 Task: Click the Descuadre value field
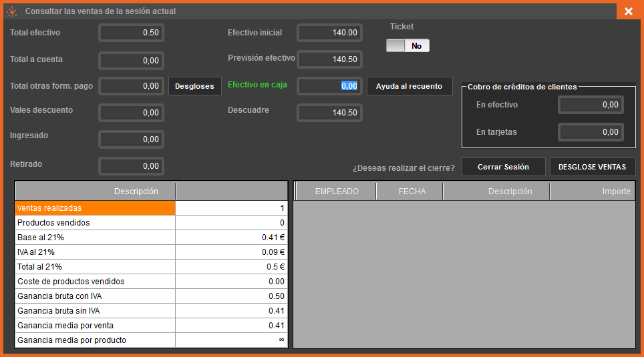(329, 113)
